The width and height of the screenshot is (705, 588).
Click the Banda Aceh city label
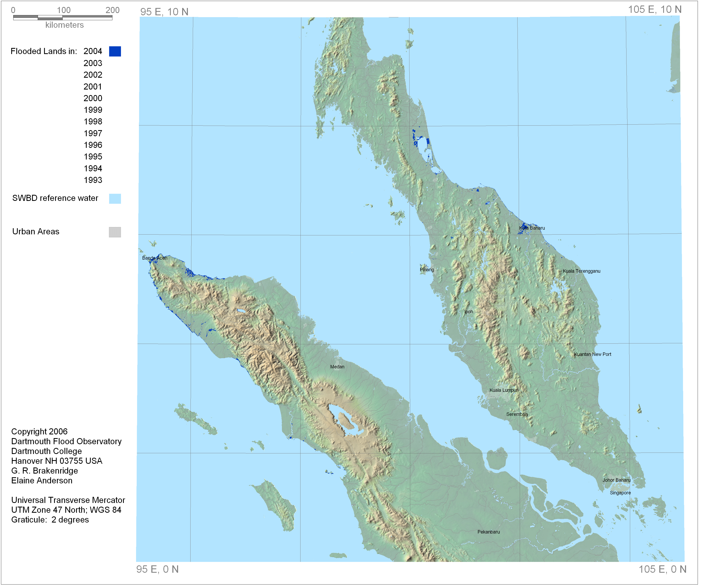154,258
